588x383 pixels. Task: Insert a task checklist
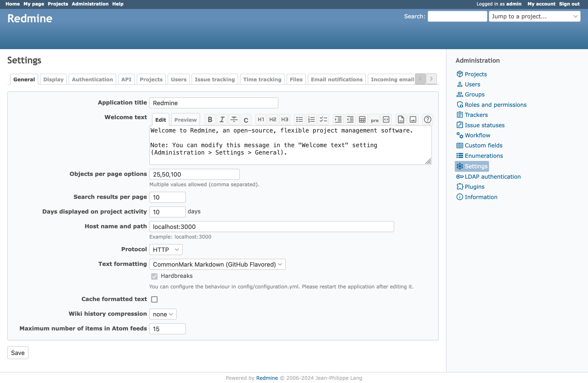click(323, 120)
